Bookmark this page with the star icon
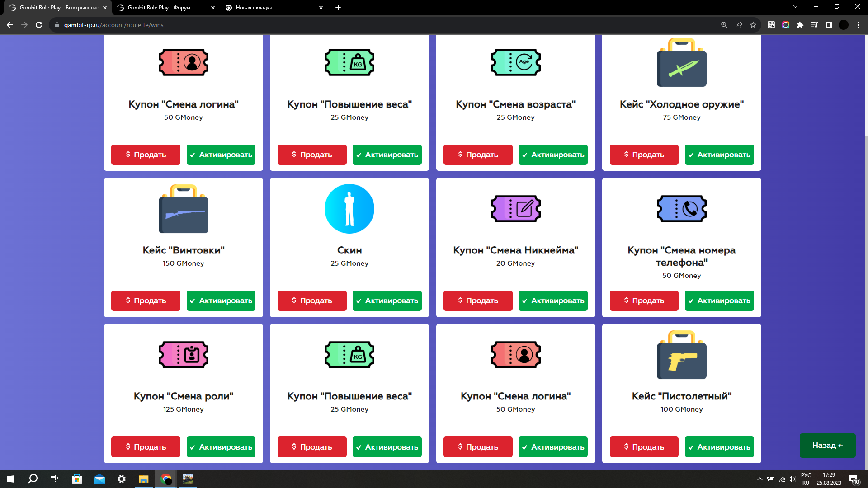The image size is (868, 488). click(753, 25)
